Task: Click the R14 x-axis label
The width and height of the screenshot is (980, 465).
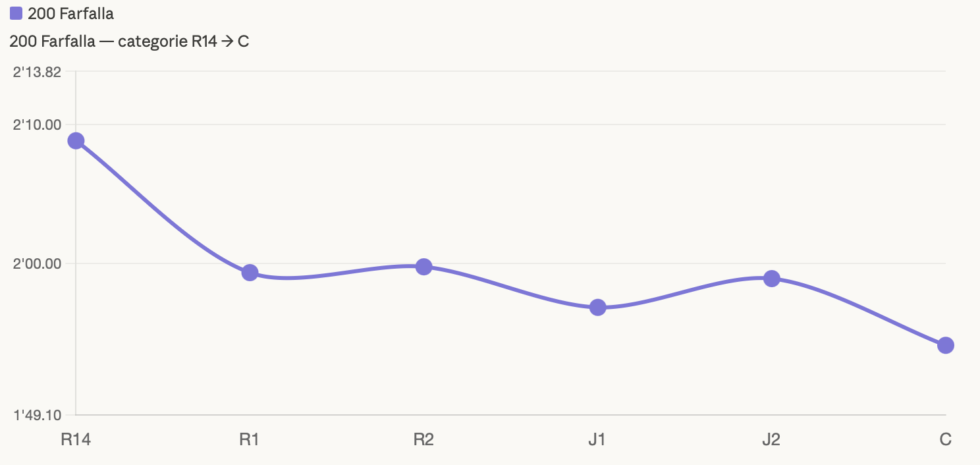Action: (76, 439)
